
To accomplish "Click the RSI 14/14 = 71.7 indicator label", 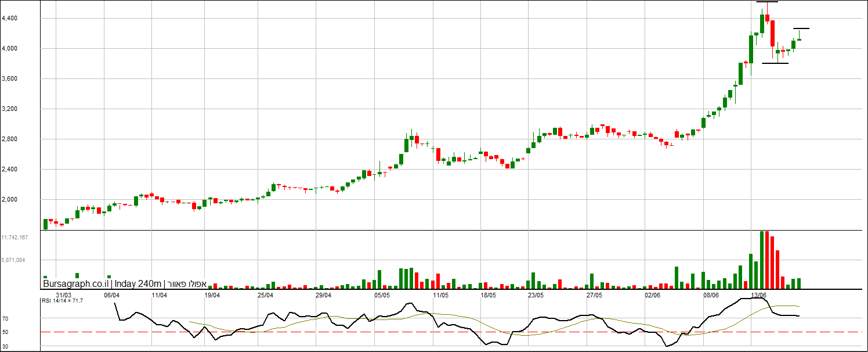I will 62,300.
